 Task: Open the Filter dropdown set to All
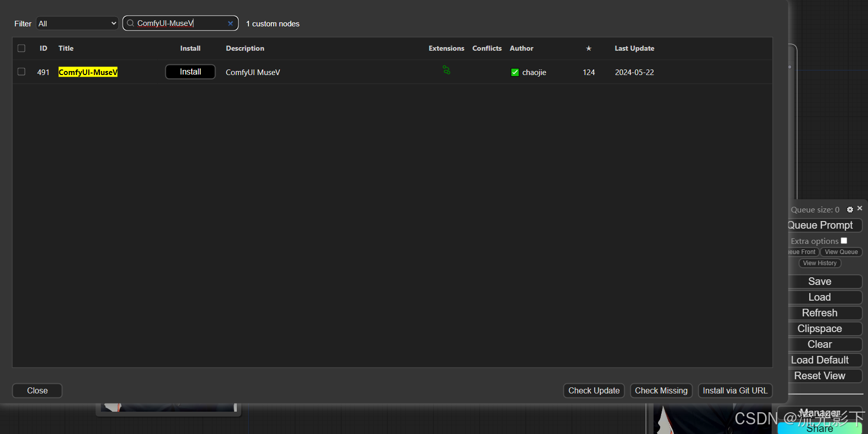[77, 23]
